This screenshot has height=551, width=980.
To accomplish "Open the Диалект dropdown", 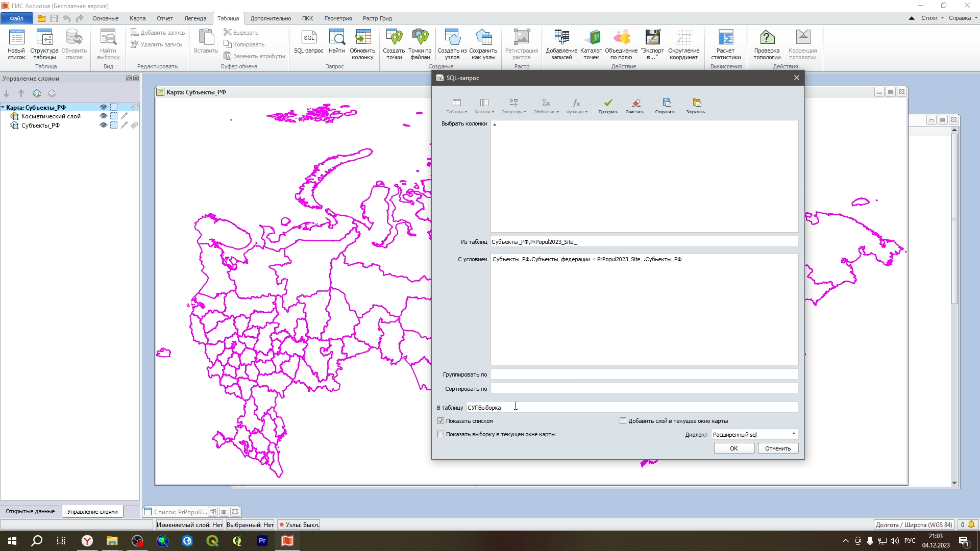I will tap(793, 434).
